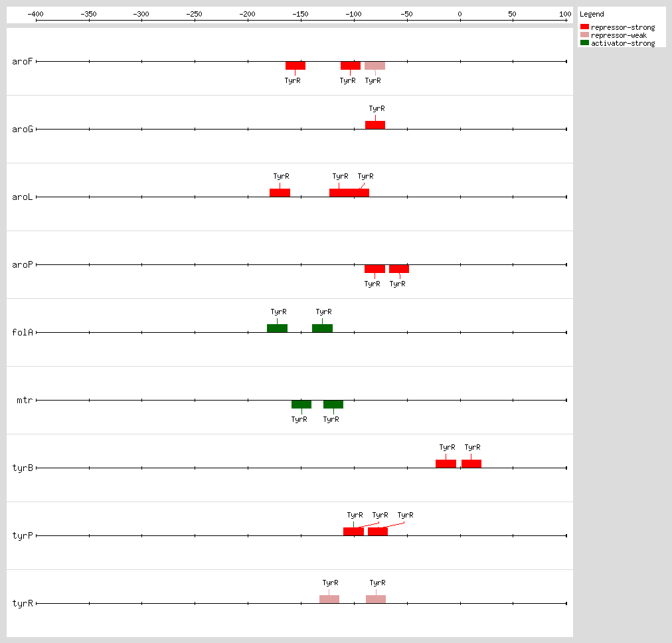Screen dimensions: 672x643
Task: Click the middle TyrR label on tyrP track
Action: pos(380,515)
